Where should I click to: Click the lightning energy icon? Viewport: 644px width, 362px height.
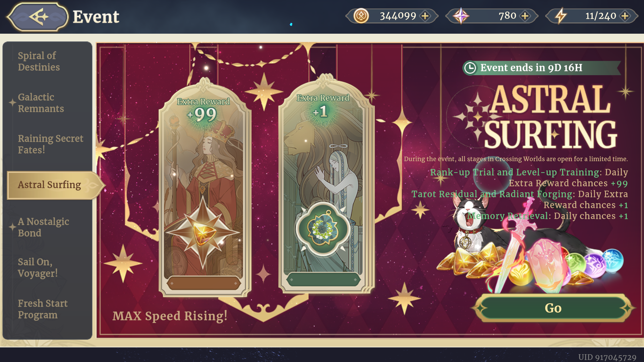tap(561, 16)
